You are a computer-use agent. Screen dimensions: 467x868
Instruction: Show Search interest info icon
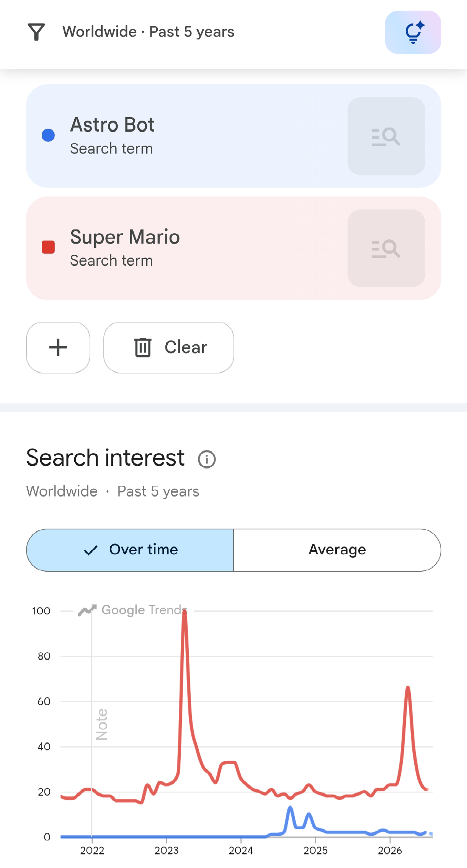point(207,459)
